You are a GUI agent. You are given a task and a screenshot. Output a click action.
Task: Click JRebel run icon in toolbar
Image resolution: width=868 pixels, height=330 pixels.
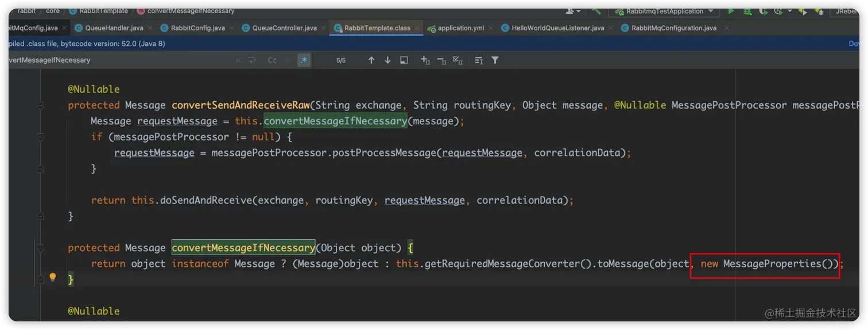tap(803, 11)
